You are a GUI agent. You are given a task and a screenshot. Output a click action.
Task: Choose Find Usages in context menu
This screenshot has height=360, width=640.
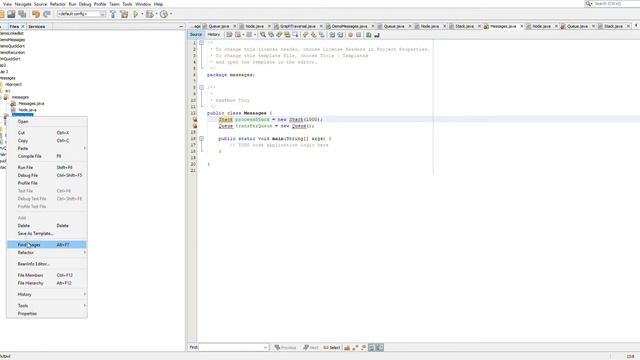[x=47, y=245]
